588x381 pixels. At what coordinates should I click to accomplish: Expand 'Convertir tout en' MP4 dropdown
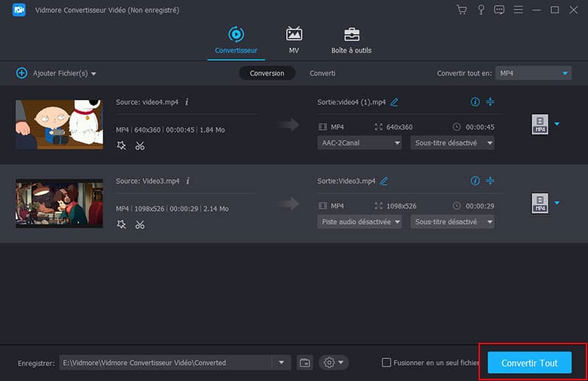pos(533,73)
